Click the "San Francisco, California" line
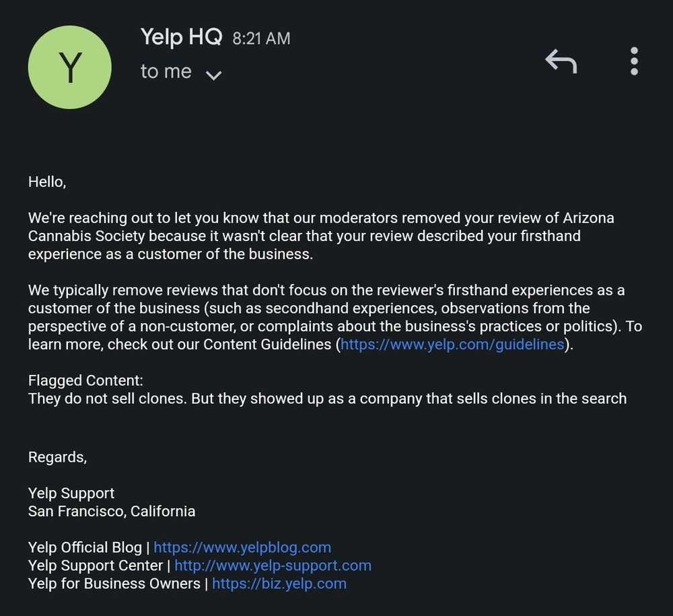This screenshot has height=616, width=673. pyautogui.click(x=112, y=511)
